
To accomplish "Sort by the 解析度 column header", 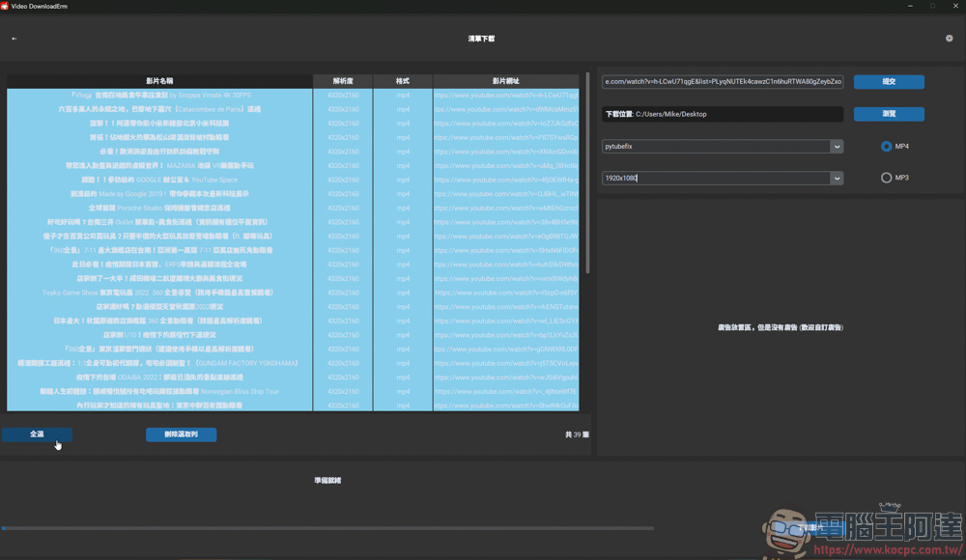I will pyautogui.click(x=343, y=81).
